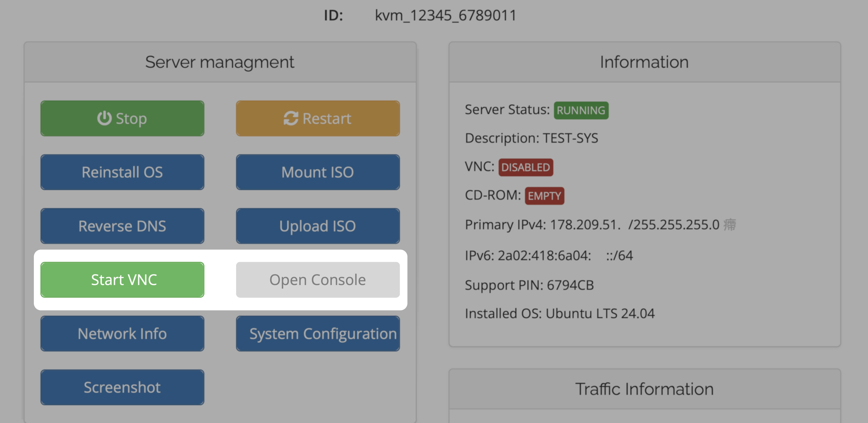The image size is (868, 423).
Task: Click the CD-ROM EMPTY badge
Action: (x=544, y=196)
